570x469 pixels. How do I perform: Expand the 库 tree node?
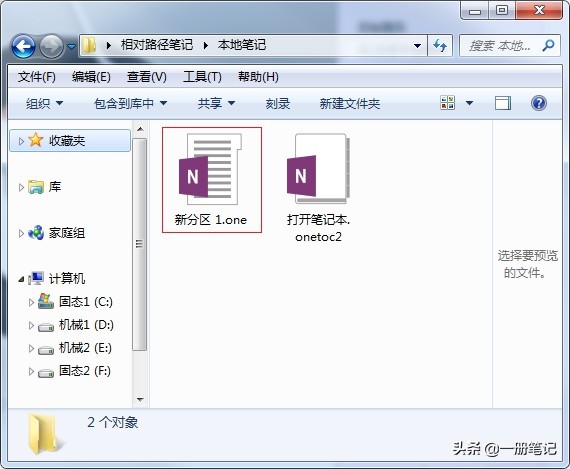(x=21, y=187)
